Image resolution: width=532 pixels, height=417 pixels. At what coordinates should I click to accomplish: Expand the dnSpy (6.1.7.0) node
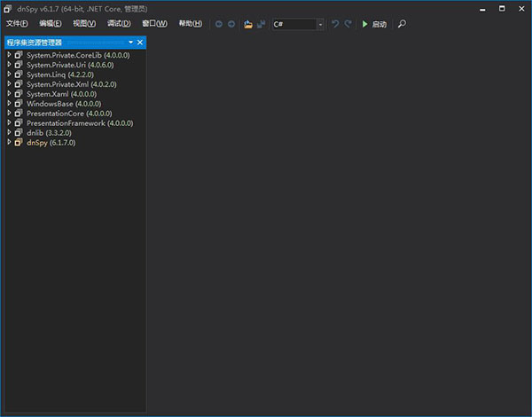[x=9, y=142]
